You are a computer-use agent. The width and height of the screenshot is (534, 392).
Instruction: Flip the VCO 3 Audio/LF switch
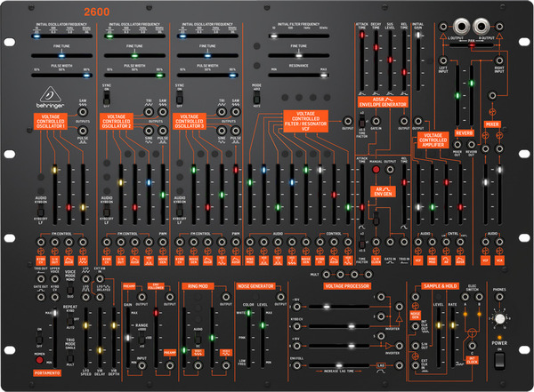180,211
